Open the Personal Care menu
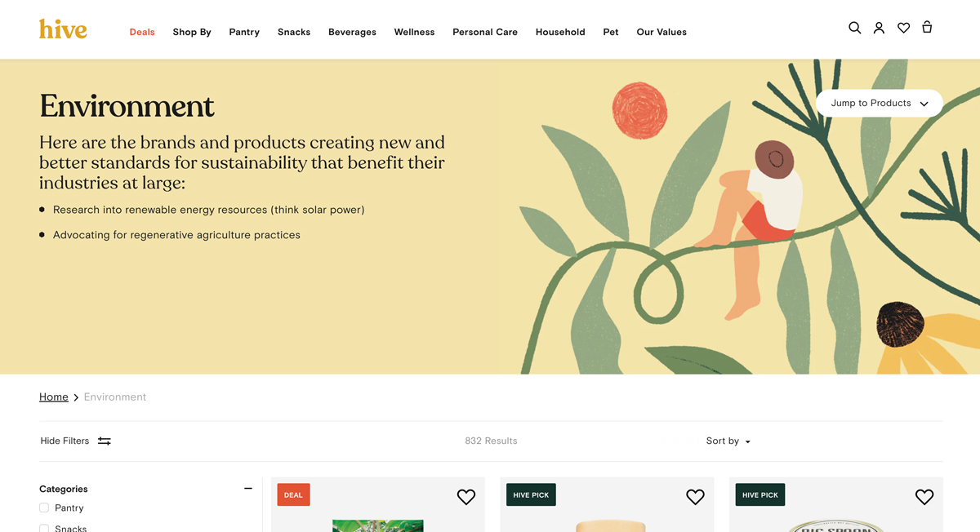 (485, 32)
